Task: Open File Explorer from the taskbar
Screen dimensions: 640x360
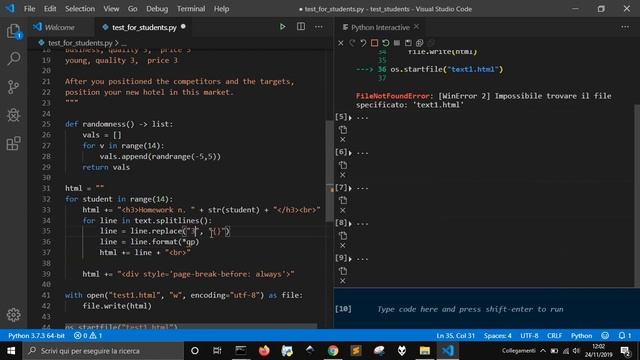Action: 425,351
